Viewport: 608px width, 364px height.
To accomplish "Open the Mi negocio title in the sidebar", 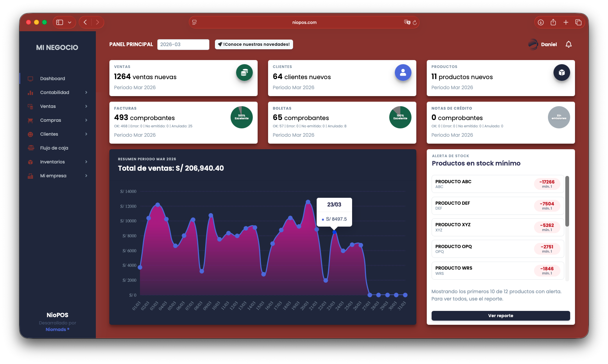I will [58, 48].
